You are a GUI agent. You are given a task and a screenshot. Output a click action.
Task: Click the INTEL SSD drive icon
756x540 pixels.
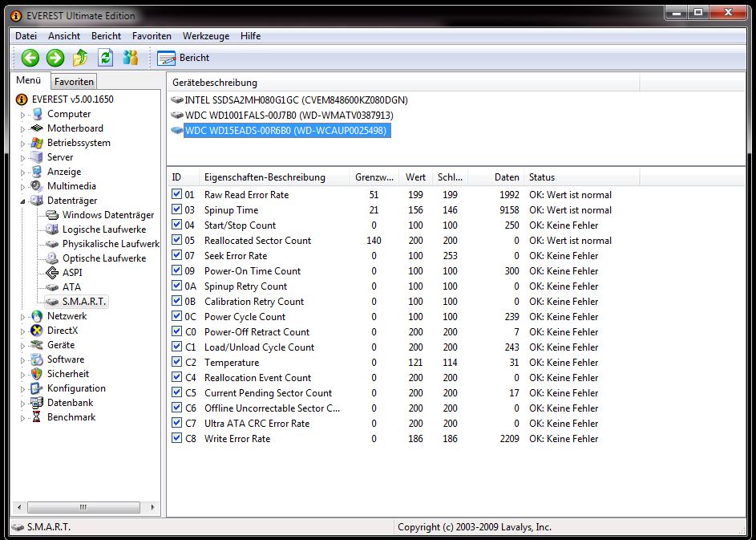[177, 99]
